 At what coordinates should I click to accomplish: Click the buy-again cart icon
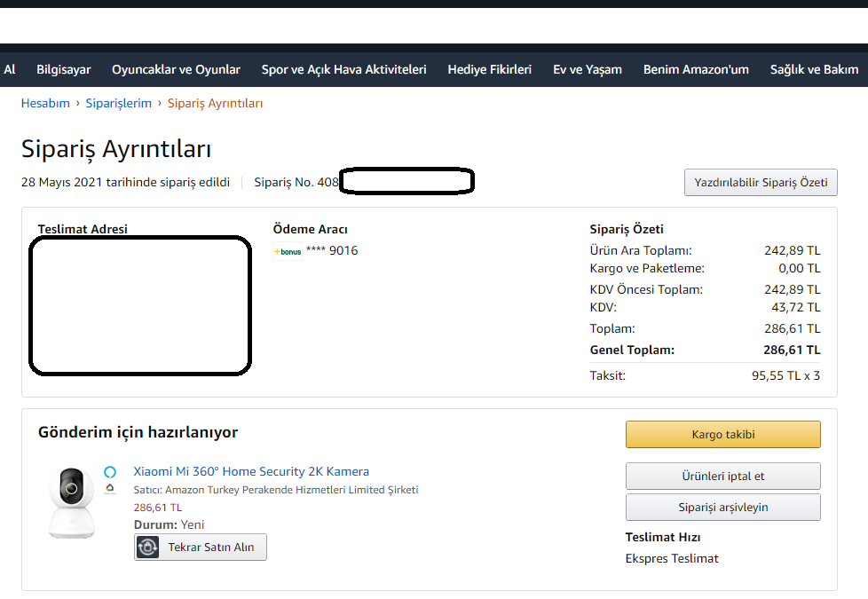[148, 548]
